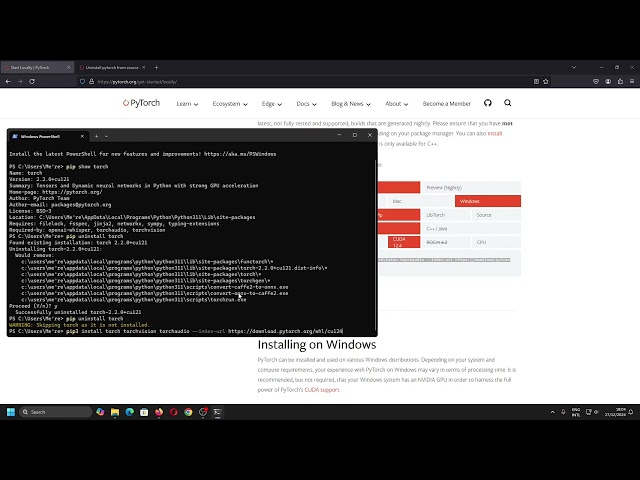
Task: Open the Pocket icon in Firefox toolbar
Action: pyautogui.click(x=596, y=82)
